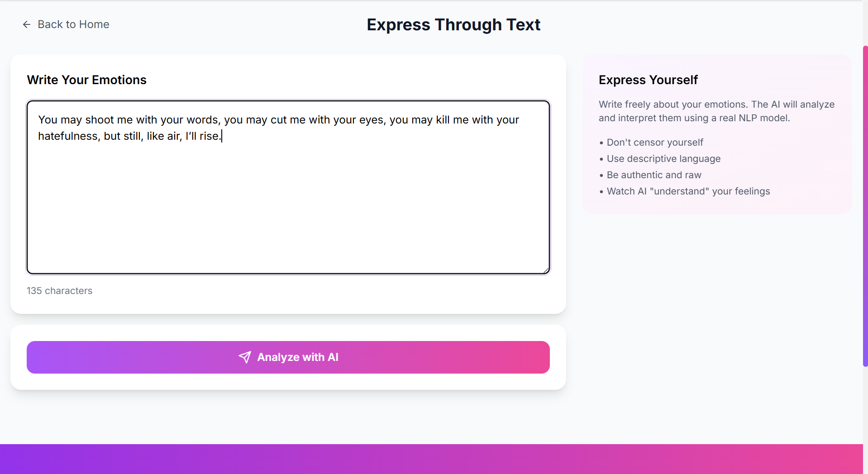This screenshot has width=868, height=474.
Task: Select the Be authentic and raw tip
Action: pyautogui.click(x=650, y=175)
